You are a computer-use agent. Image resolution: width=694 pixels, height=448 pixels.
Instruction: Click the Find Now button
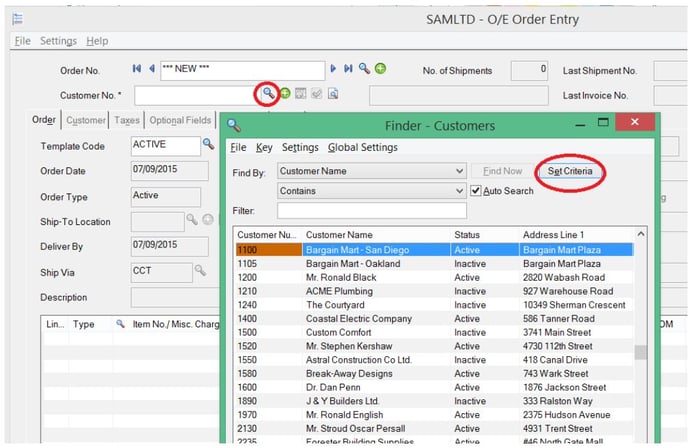[502, 171]
